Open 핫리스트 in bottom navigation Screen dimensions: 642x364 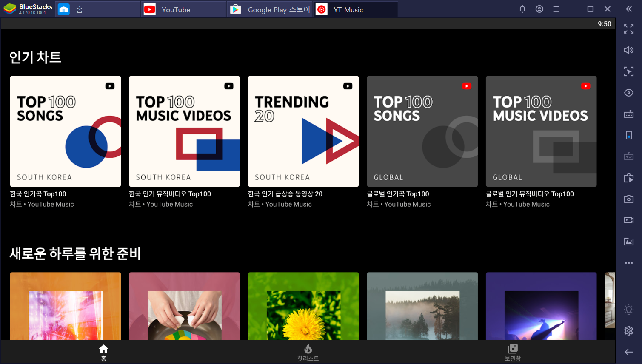click(308, 353)
